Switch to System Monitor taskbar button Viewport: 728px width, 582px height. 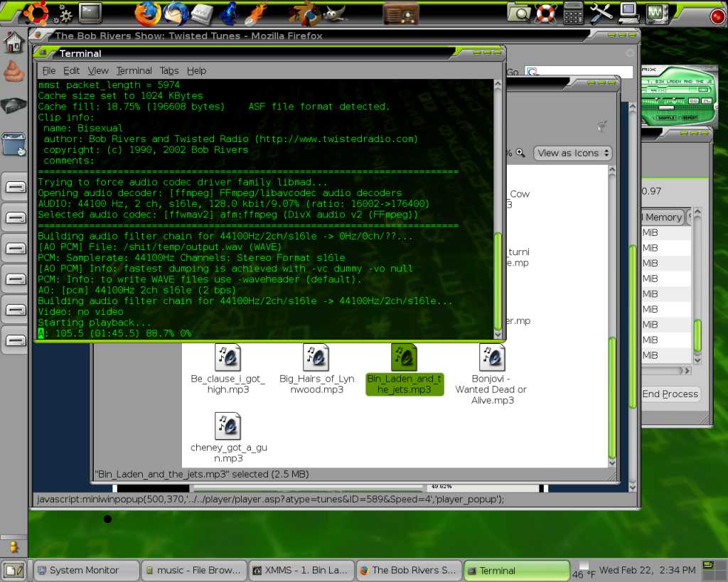click(x=86, y=571)
